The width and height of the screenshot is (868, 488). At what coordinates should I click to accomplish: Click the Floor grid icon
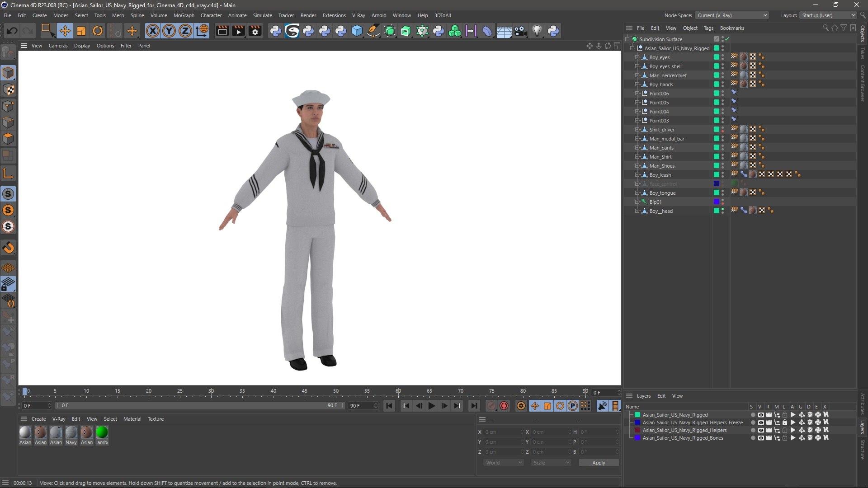[x=504, y=31]
